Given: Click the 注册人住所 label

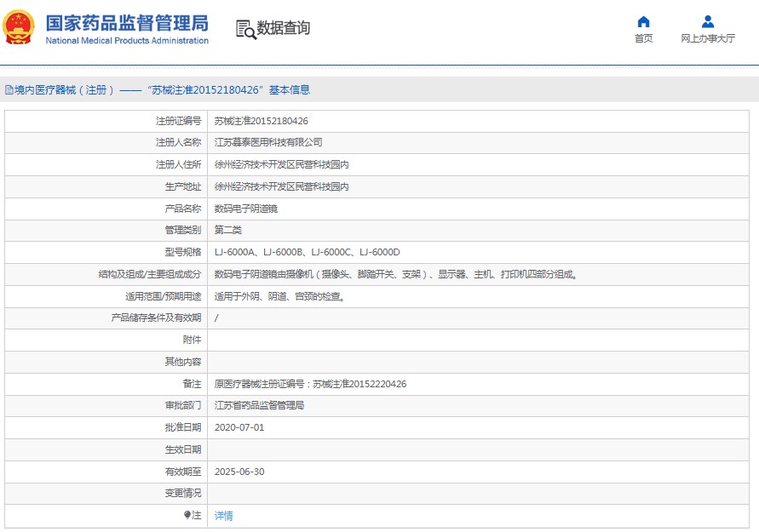Looking at the screenshot, I should (178, 164).
